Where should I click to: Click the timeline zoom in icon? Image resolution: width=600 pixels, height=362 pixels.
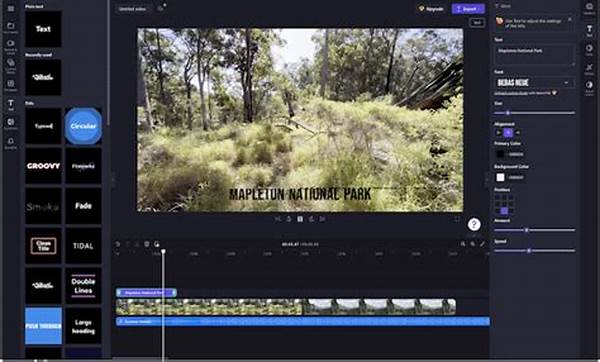[473, 244]
